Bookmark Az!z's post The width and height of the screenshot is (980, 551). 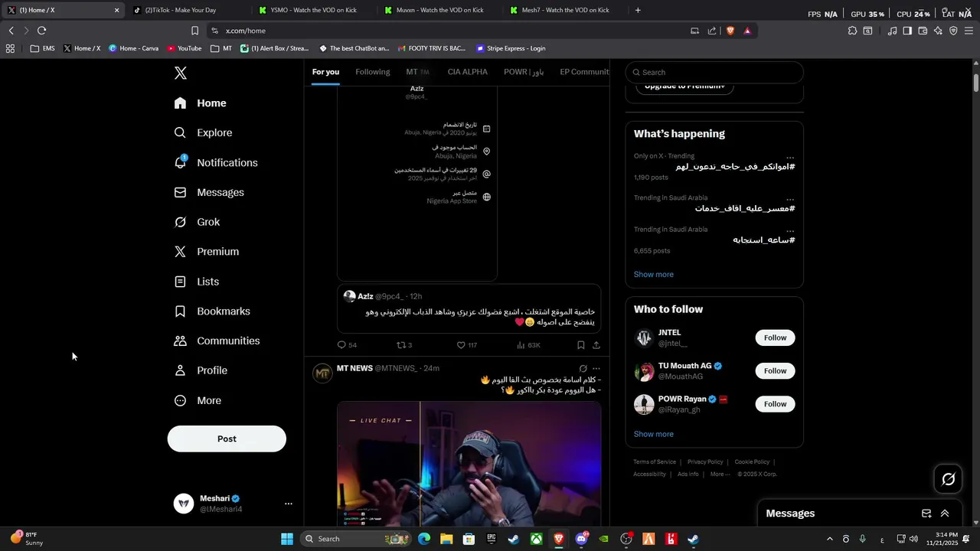point(581,345)
